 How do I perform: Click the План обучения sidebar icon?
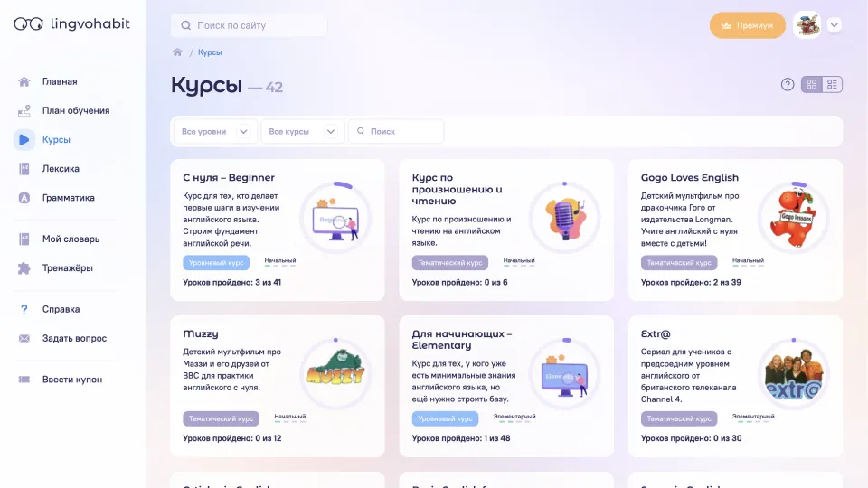pos(24,110)
